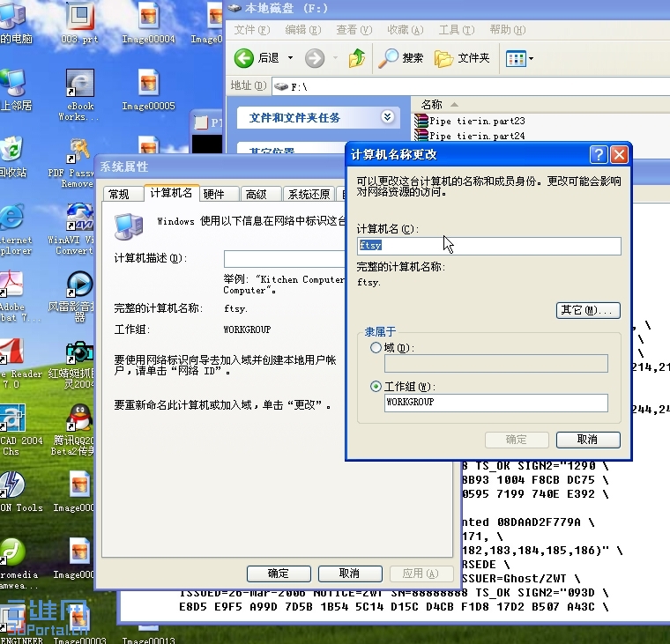Select the Image00005 desktop icon
The width and height of the screenshot is (670, 644).
[x=148, y=91]
